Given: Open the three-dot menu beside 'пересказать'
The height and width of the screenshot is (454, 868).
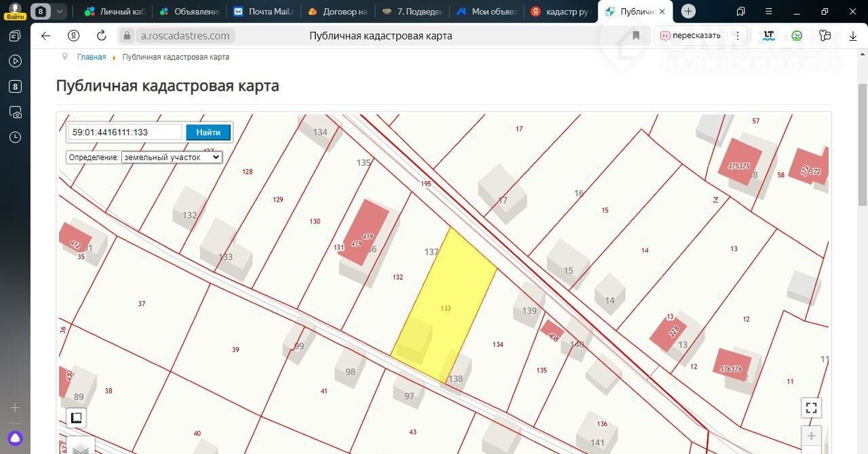Looking at the screenshot, I should point(737,36).
